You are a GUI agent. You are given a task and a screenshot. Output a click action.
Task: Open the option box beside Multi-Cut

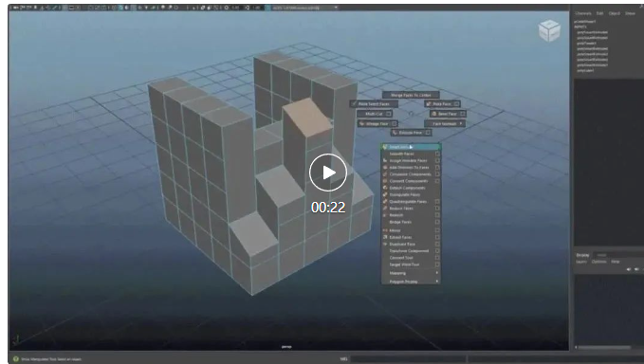[x=388, y=114]
